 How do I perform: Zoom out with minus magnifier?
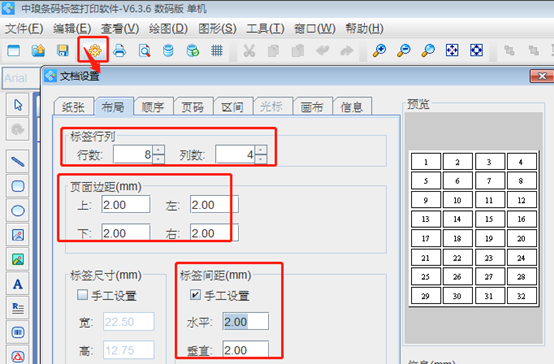pos(403,51)
